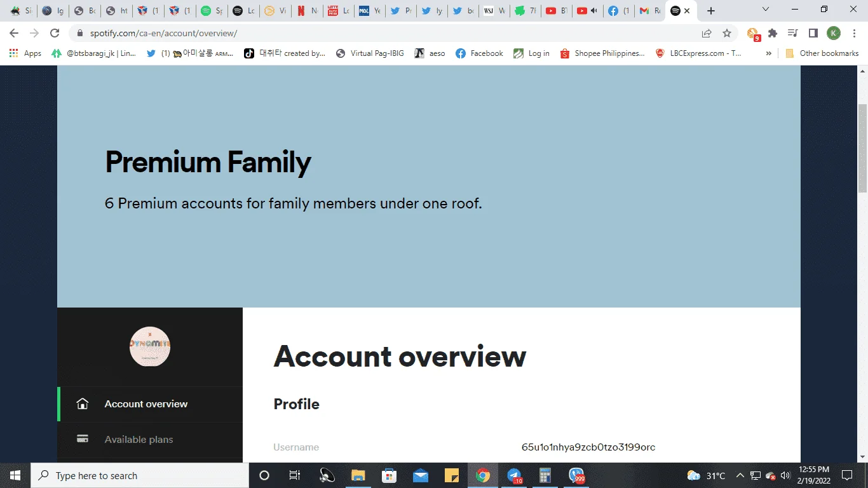Viewport: 868px width, 488px height.
Task: Switch to the Gmail tab
Action: click(x=650, y=11)
